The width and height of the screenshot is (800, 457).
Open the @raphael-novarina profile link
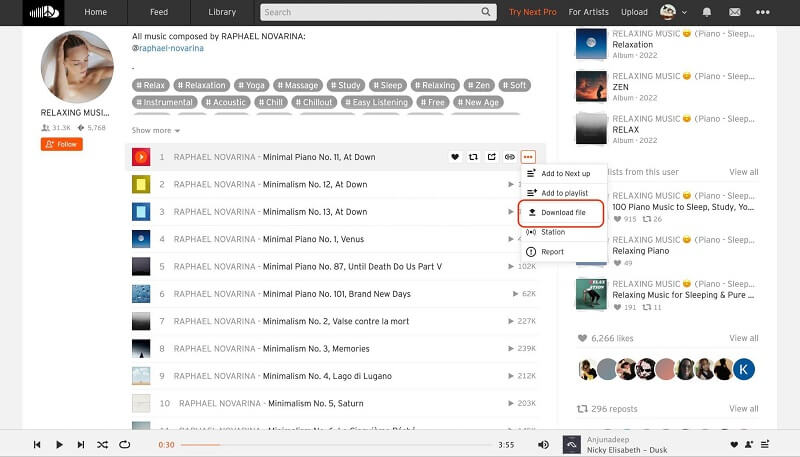pyautogui.click(x=168, y=48)
